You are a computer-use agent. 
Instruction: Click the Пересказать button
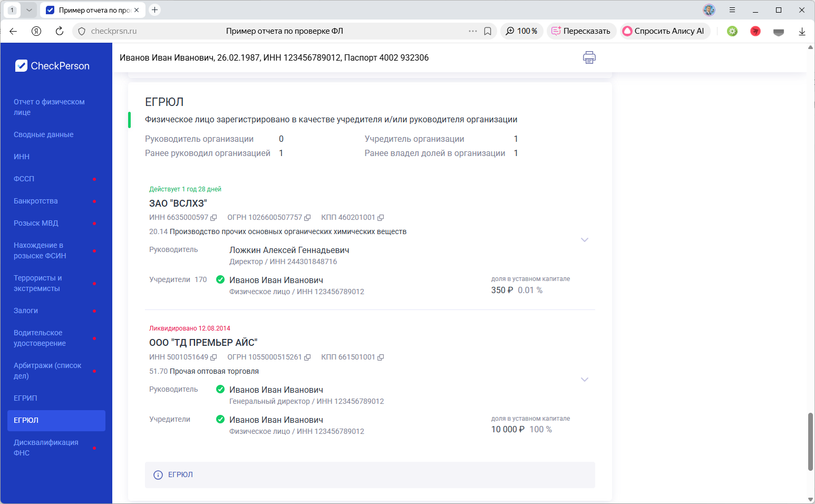tap(581, 31)
